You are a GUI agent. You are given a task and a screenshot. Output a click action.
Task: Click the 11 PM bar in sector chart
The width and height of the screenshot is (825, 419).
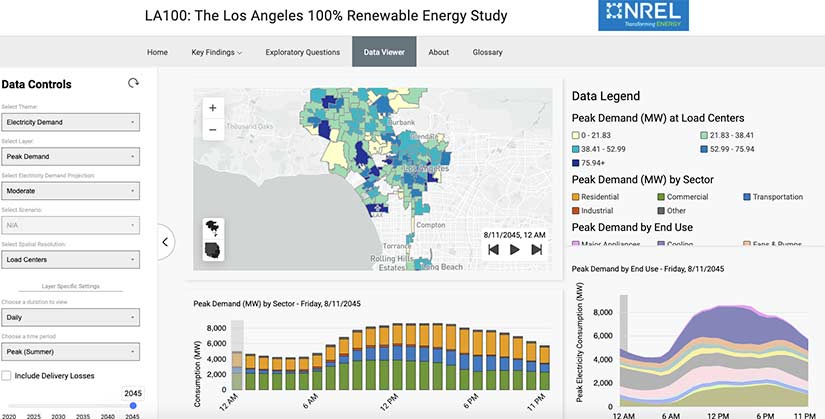544,368
